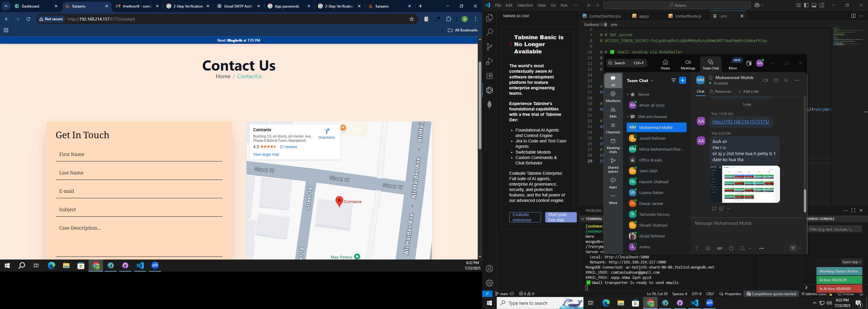This screenshot has width=868, height=309.
Task: Open Channels in Zoom left sidebar
Action: click(x=613, y=128)
